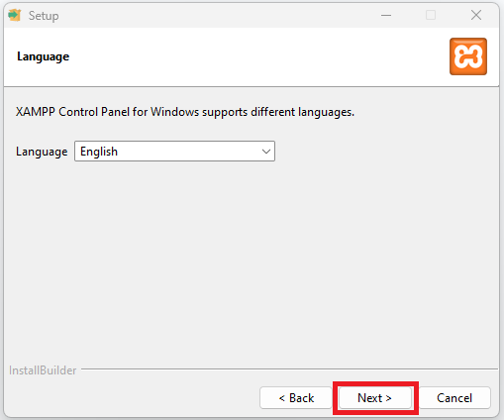Cancel the XAMPP installation
Screen dimensions: 504x420
click(454, 398)
